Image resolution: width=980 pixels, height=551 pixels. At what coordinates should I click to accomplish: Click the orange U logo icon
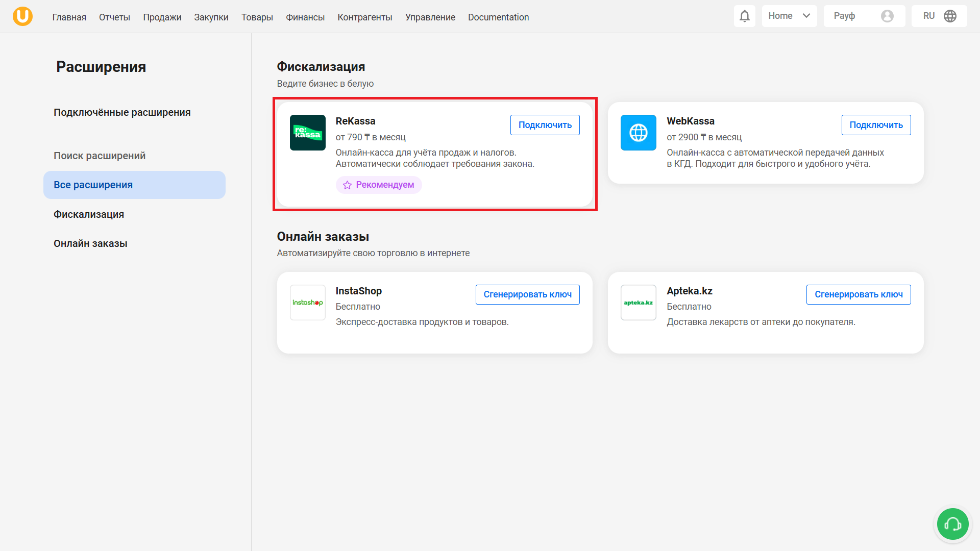22,16
